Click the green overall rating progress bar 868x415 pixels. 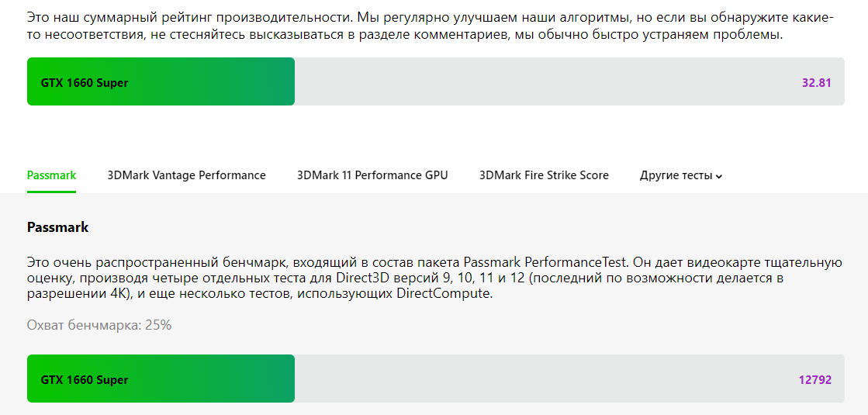coord(161,81)
